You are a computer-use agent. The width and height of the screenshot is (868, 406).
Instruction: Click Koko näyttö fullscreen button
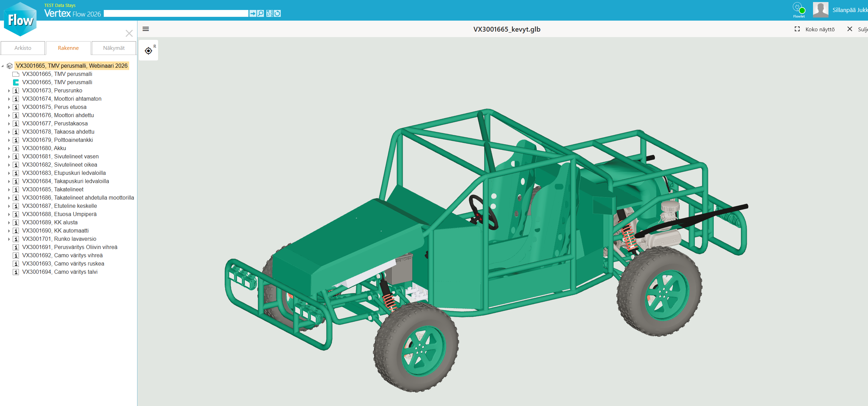(x=815, y=29)
